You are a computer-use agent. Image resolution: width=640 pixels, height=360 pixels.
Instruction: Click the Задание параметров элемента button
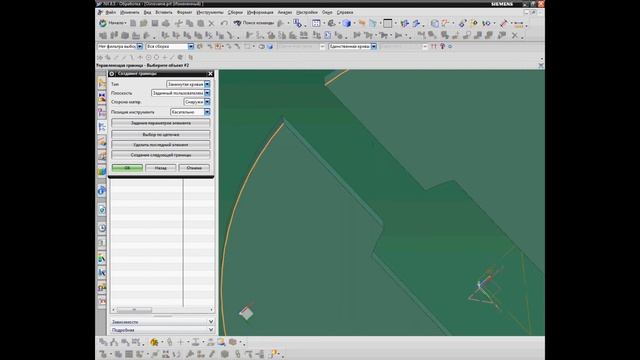(x=161, y=123)
